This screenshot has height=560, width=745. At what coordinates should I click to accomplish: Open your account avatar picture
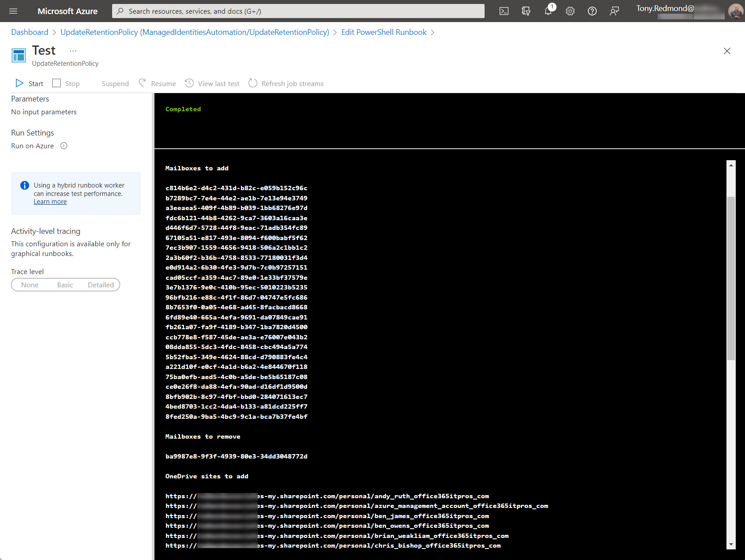coord(735,11)
